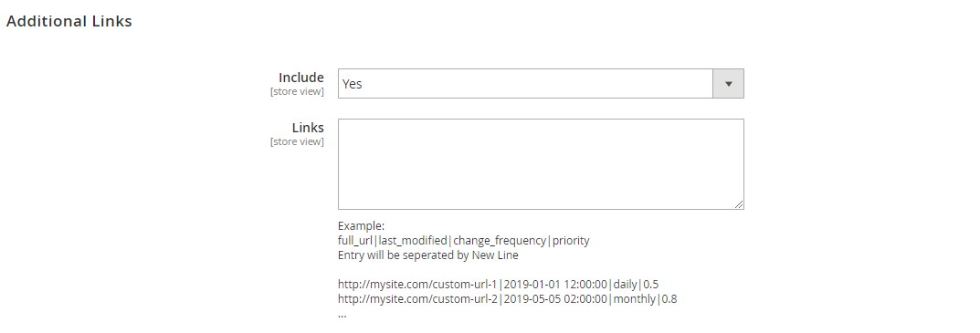This screenshot has height=333, width=980.
Task: Click the Links field label
Action: 308,128
